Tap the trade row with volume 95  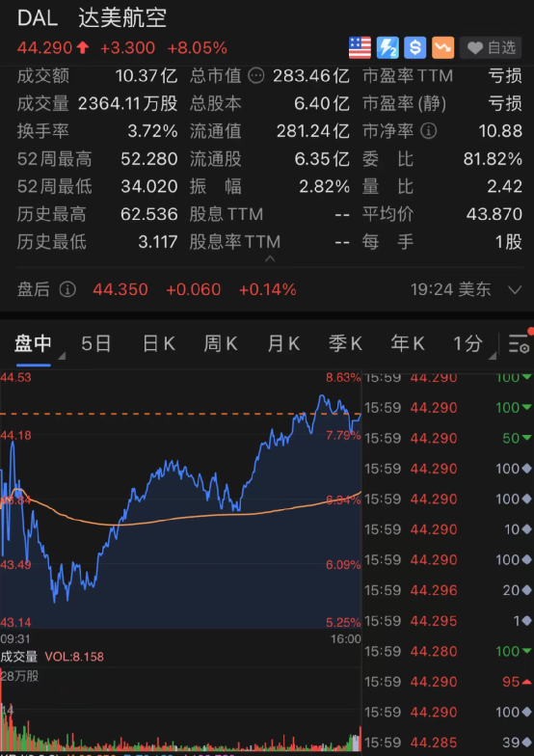(x=447, y=682)
